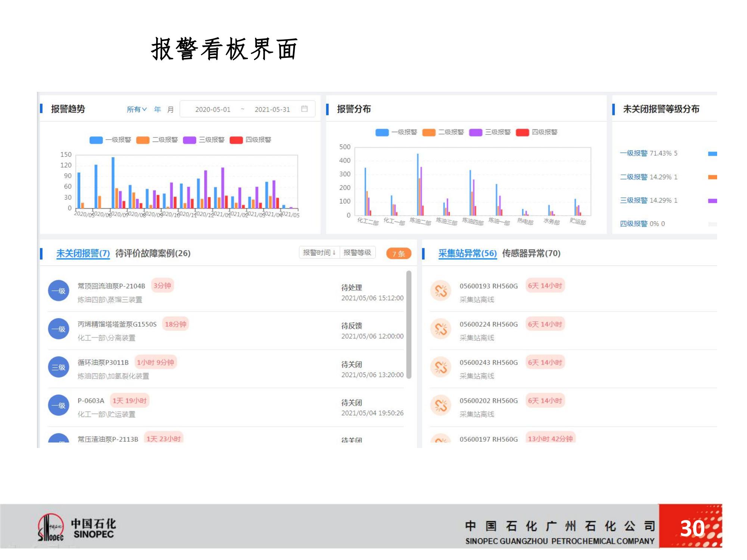Click the alarm list vertical scrollbar
The image size is (747, 560).
(x=409, y=324)
